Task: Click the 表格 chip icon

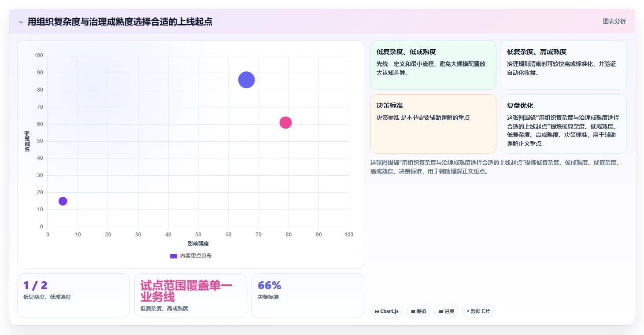Action: point(413,311)
